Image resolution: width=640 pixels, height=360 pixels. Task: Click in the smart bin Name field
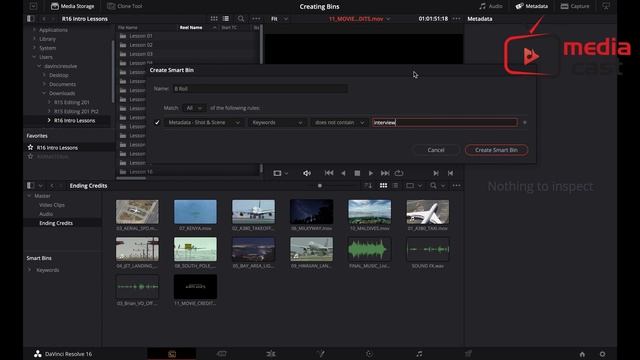[260, 89]
